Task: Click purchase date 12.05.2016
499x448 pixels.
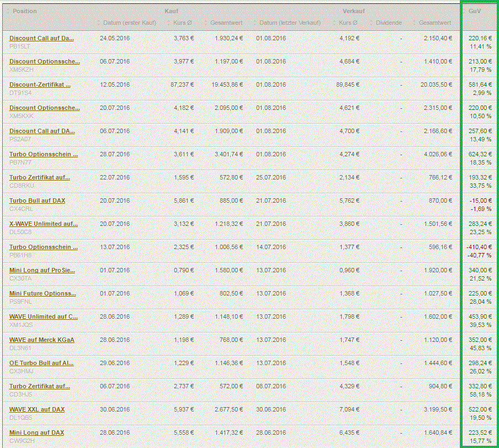Action: (115, 85)
